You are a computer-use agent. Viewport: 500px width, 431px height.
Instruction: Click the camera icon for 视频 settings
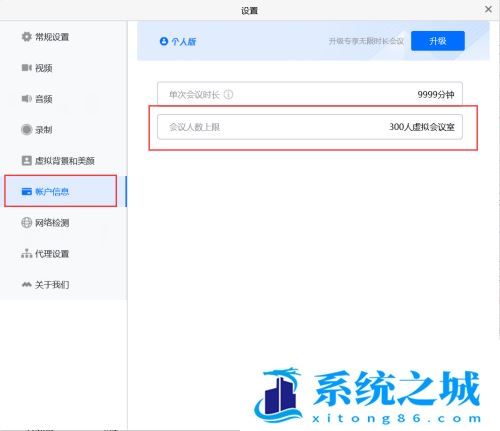point(26,68)
